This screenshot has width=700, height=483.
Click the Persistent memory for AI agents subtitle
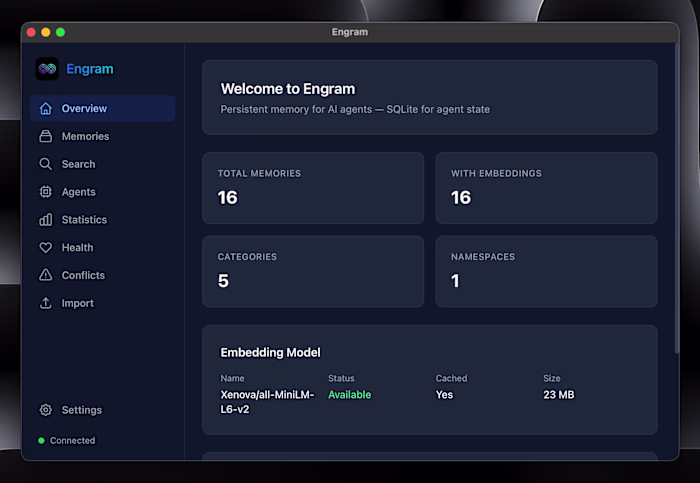coord(355,109)
